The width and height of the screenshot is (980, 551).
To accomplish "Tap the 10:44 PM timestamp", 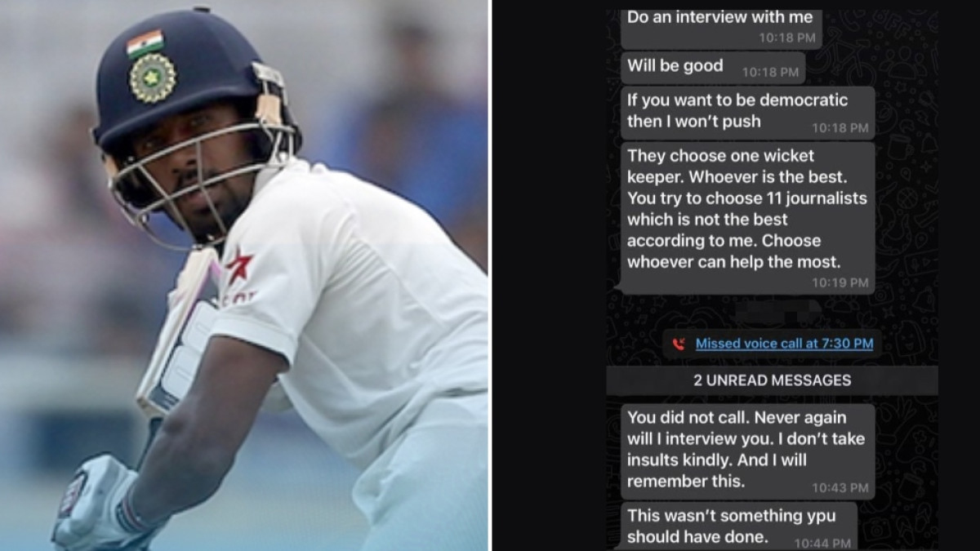I will 823,543.
